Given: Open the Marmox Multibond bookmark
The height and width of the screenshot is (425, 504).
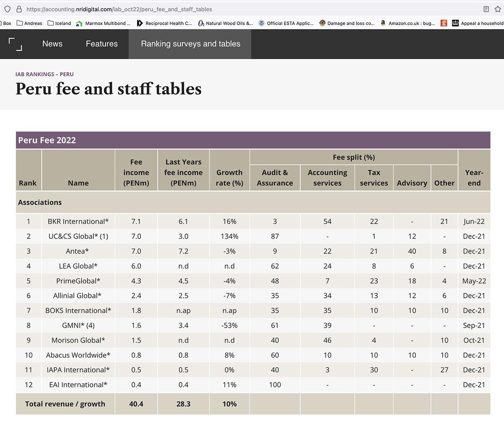Looking at the screenshot, I should point(103,23).
